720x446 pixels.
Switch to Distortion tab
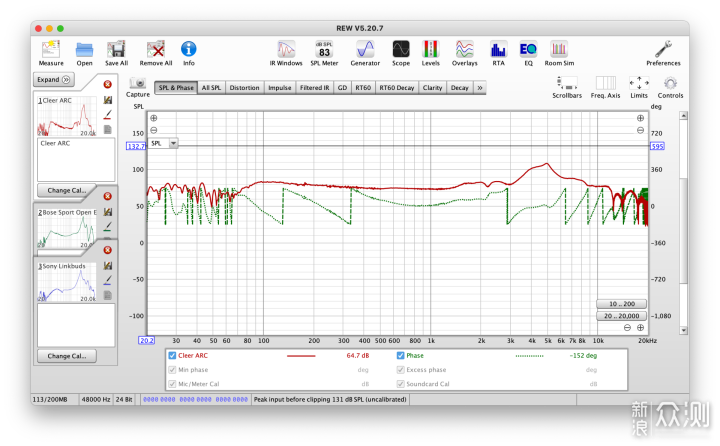point(244,88)
